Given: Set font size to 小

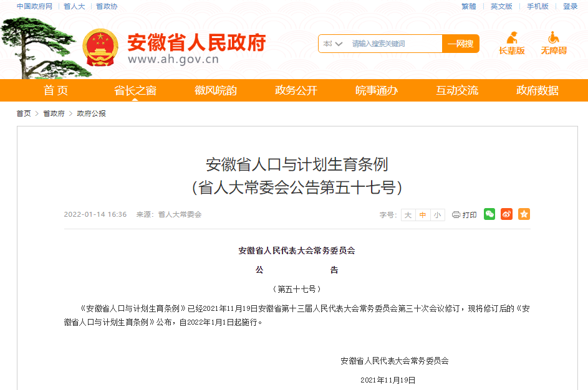Looking at the screenshot, I should (437, 214).
